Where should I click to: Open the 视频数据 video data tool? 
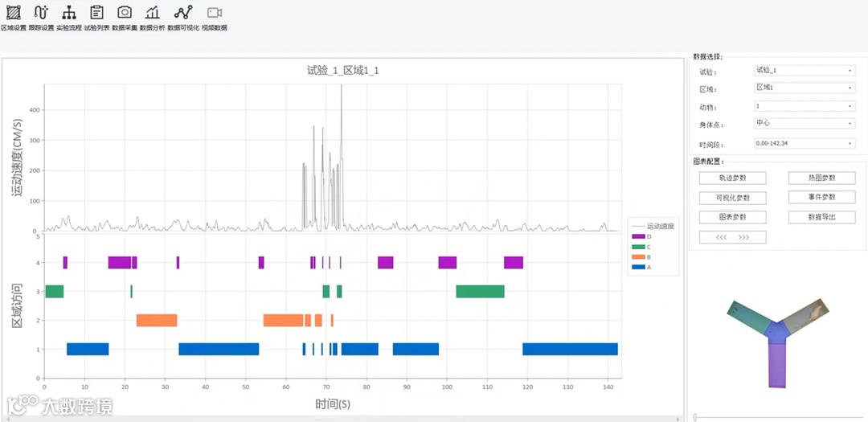click(x=215, y=18)
